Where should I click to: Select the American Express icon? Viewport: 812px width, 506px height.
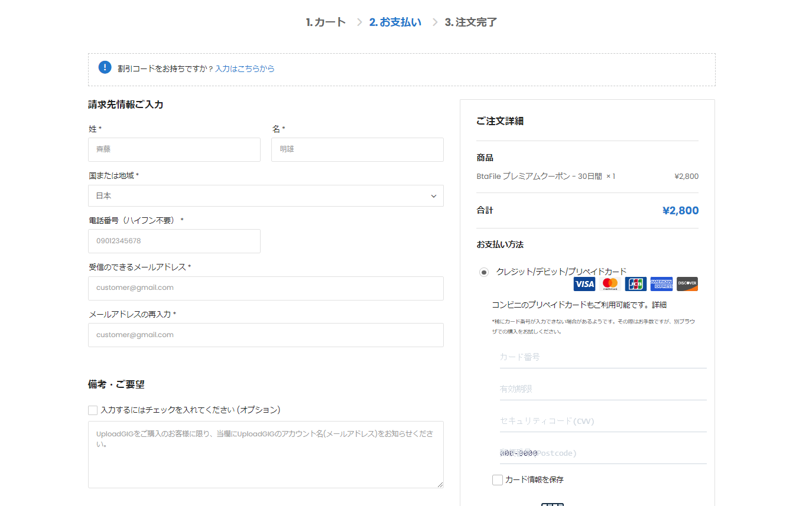pos(661,284)
